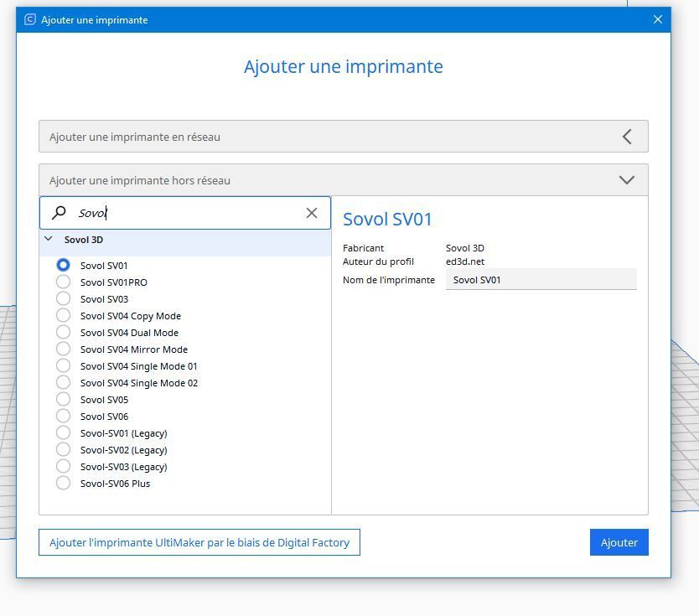
Task: Expand Ajouter une imprimante en réseau section
Action: pos(344,137)
